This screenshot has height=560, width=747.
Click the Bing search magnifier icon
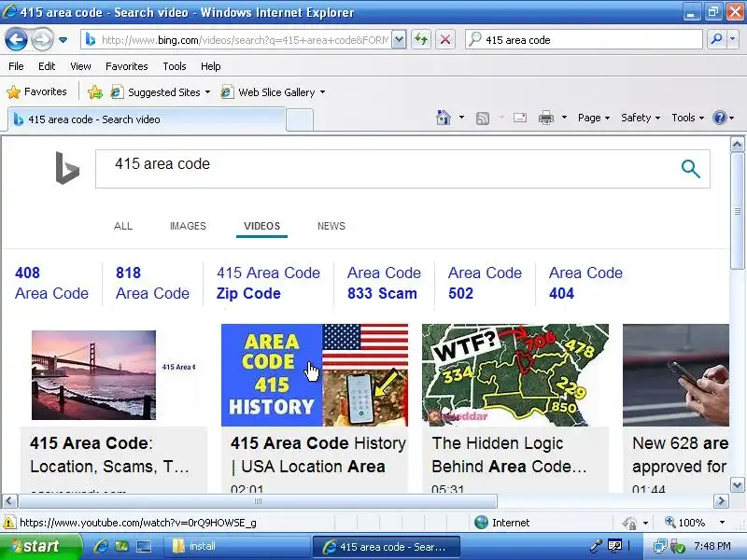coord(690,169)
